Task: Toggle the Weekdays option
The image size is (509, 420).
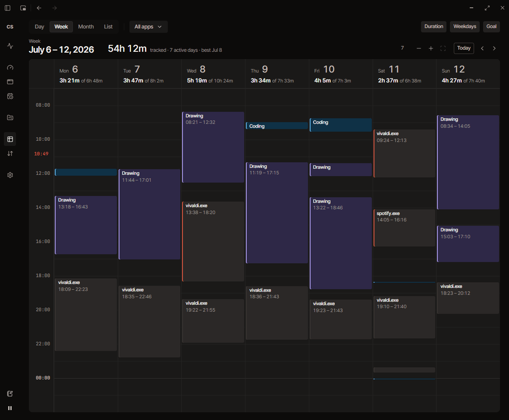Action: [x=465, y=27]
